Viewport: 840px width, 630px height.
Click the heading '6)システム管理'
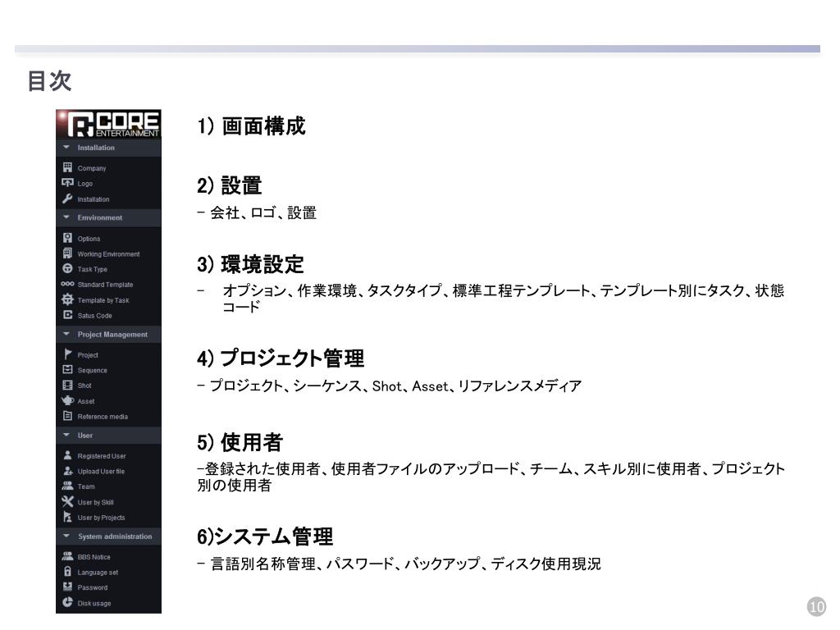pyautogui.click(x=265, y=536)
